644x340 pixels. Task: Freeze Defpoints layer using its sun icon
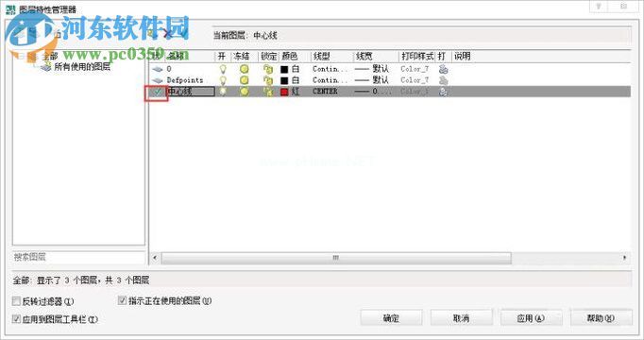point(245,80)
